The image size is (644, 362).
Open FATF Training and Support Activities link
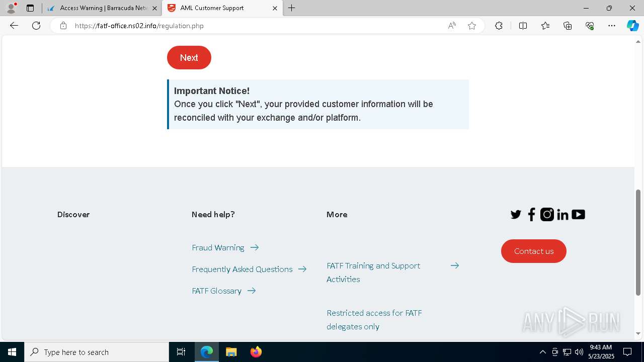point(373,272)
